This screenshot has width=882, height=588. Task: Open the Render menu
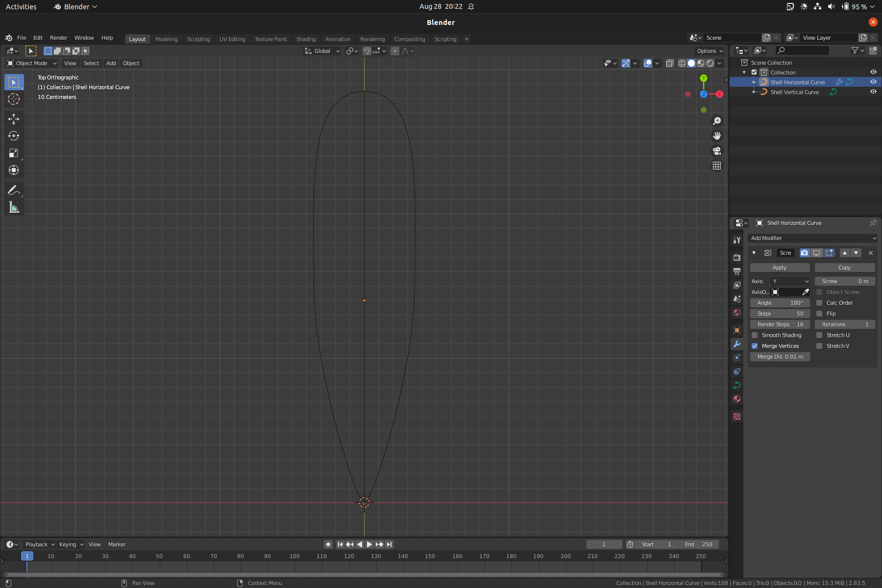(x=58, y=38)
